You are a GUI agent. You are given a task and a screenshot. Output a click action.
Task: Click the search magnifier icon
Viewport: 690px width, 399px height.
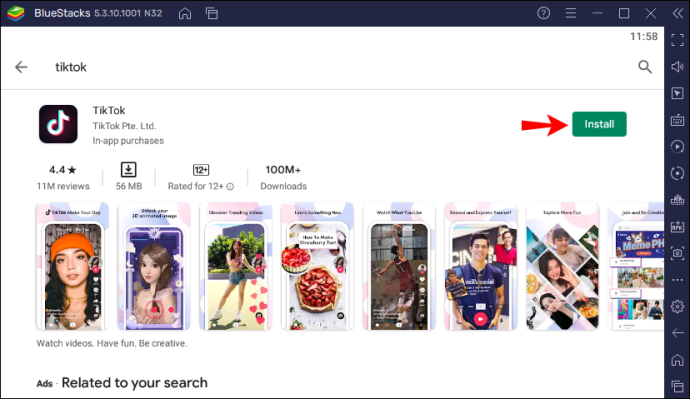pyautogui.click(x=645, y=67)
